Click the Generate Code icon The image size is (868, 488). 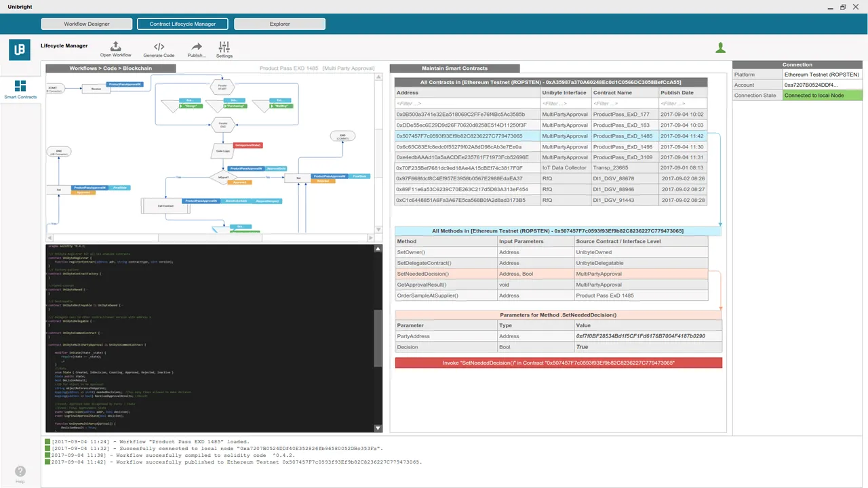pos(159,47)
